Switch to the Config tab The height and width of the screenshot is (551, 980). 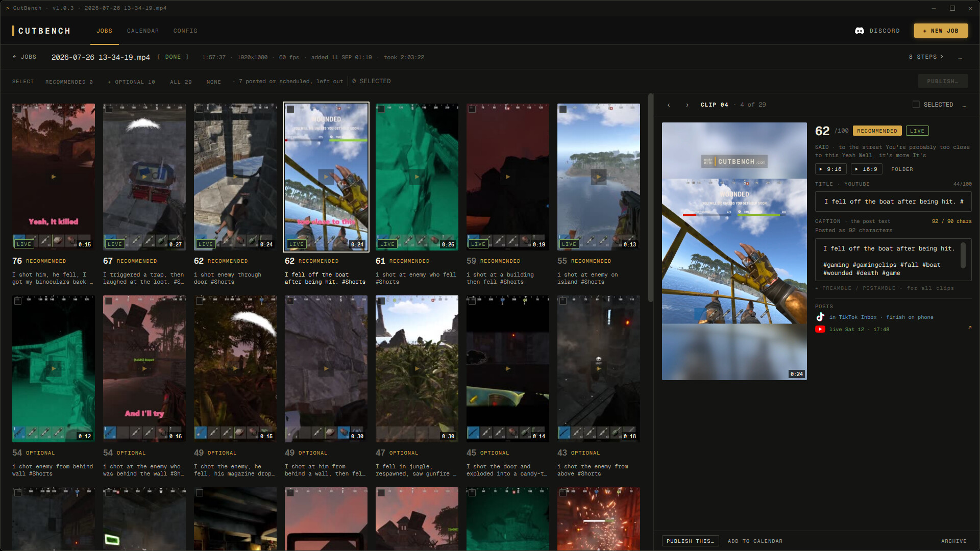pos(185,31)
